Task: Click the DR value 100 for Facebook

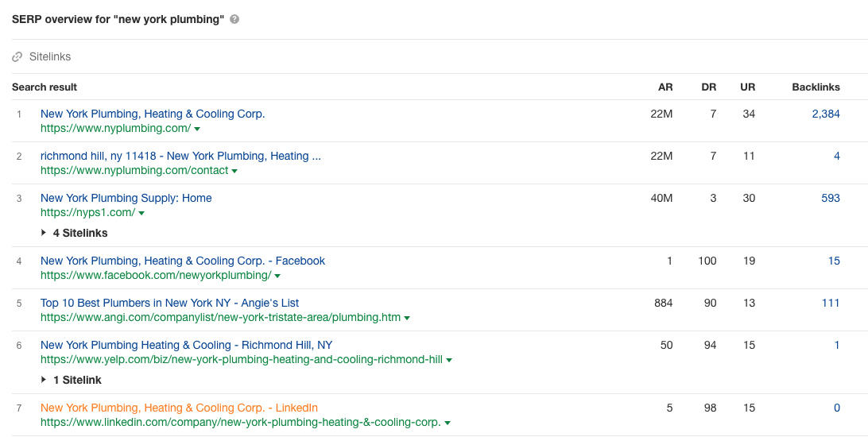Action: pyautogui.click(x=707, y=261)
